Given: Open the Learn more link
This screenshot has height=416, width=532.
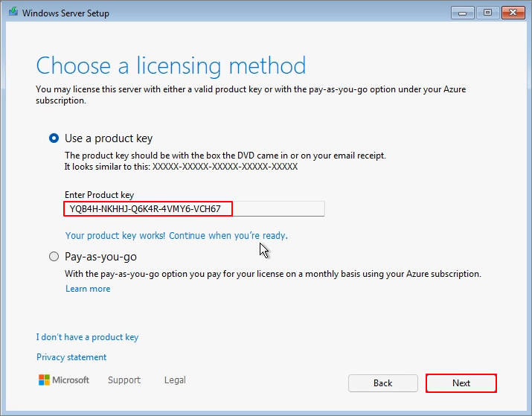Looking at the screenshot, I should pos(88,289).
